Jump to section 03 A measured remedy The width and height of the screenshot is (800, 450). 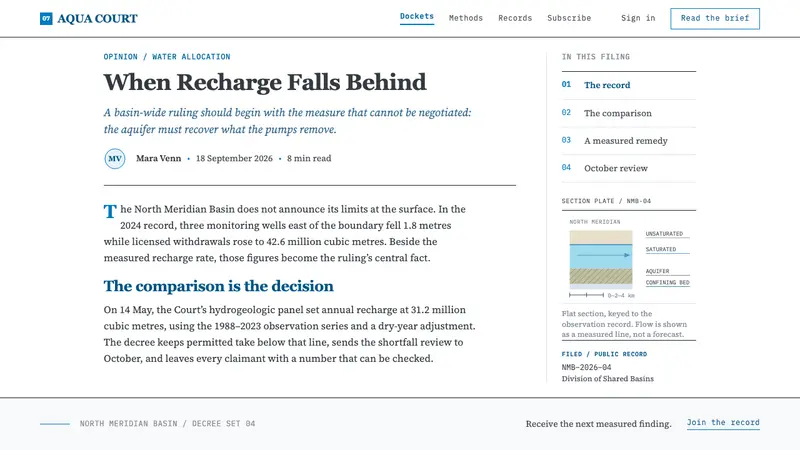click(x=629, y=141)
